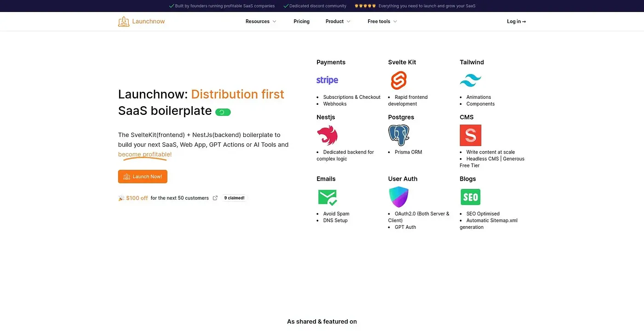Screen dimensions: 644x335
Task: Click the 'Subscriptions & Checkout' bullet
Action: click(x=352, y=97)
